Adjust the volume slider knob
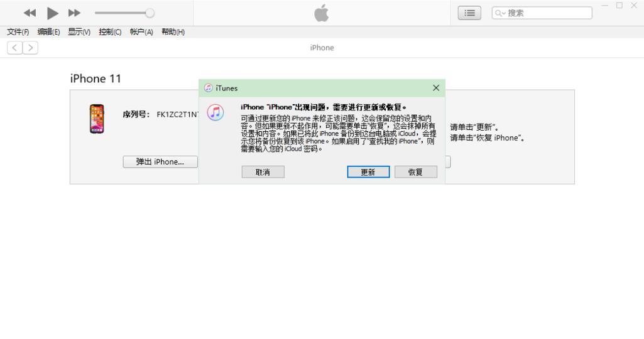Viewport: 644px width, 339px height. click(x=150, y=13)
